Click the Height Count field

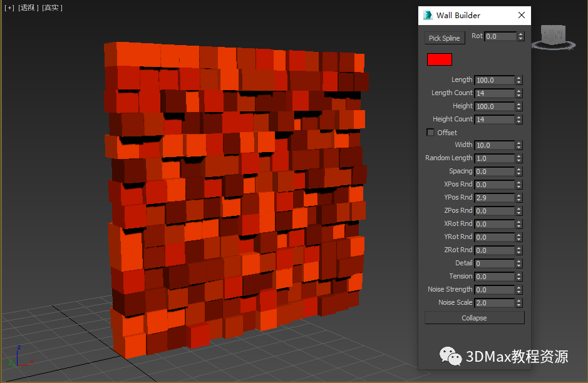tap(495, 120)
